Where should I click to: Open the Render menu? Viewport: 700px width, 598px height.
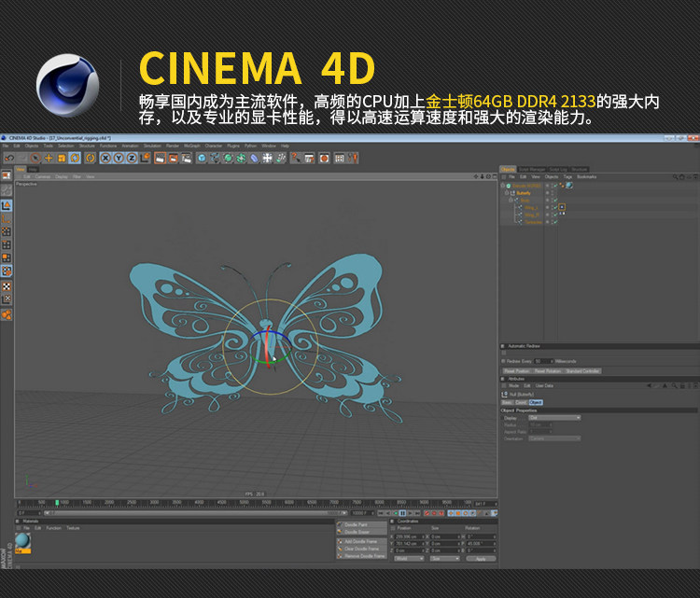coord(173,146)
